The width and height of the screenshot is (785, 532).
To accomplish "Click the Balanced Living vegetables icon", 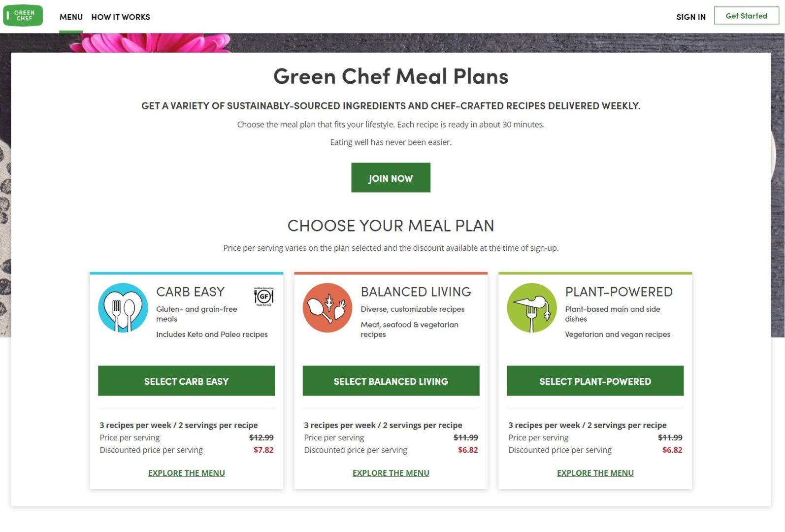I will 327,307.
